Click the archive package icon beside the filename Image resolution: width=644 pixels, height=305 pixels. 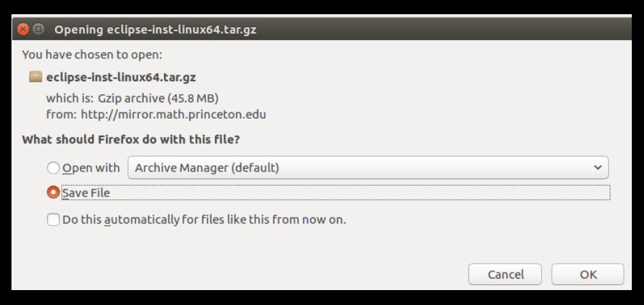pyautogui.click(x=36, y=77)
